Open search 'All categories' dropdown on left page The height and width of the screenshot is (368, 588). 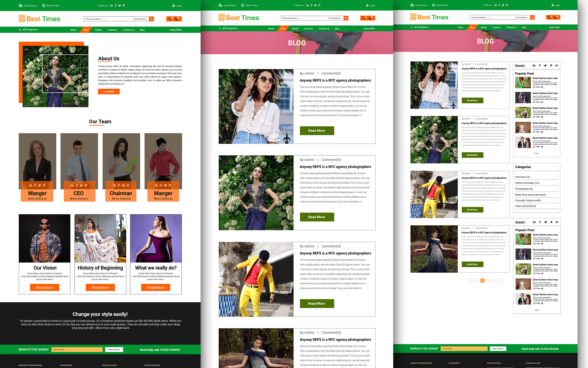tap(141, 19)
